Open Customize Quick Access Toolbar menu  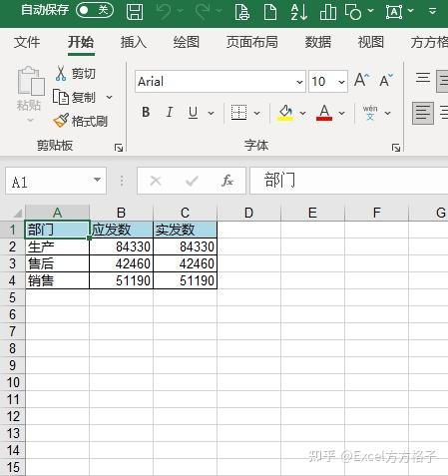(432, 11)
